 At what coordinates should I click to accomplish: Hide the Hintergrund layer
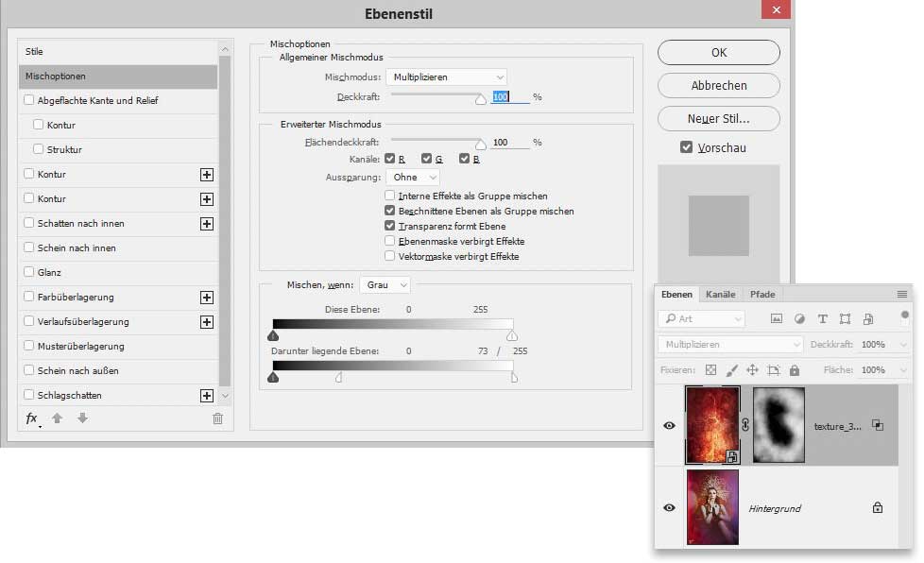pyautogui.click(x=669, y=507)
